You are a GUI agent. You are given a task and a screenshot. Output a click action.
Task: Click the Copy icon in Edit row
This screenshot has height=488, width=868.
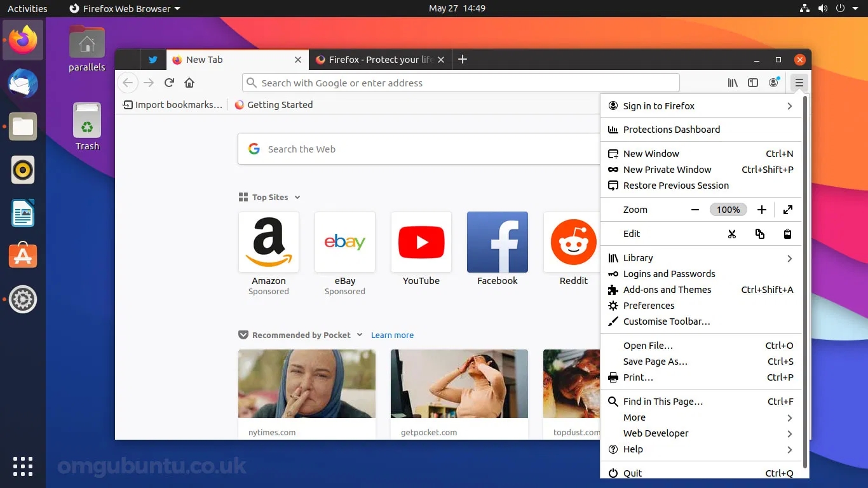(x=760, y=234)
